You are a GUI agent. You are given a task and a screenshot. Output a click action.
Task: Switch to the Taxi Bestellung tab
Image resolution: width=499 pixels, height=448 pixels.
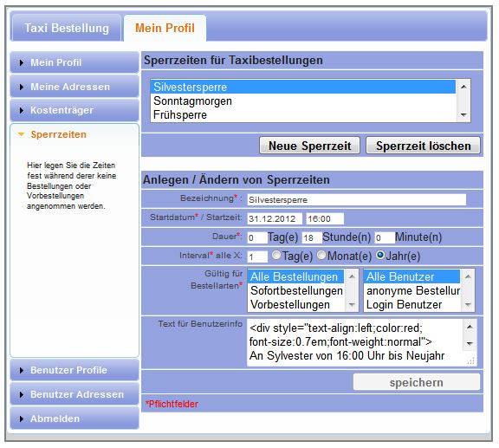click(67, 28)
